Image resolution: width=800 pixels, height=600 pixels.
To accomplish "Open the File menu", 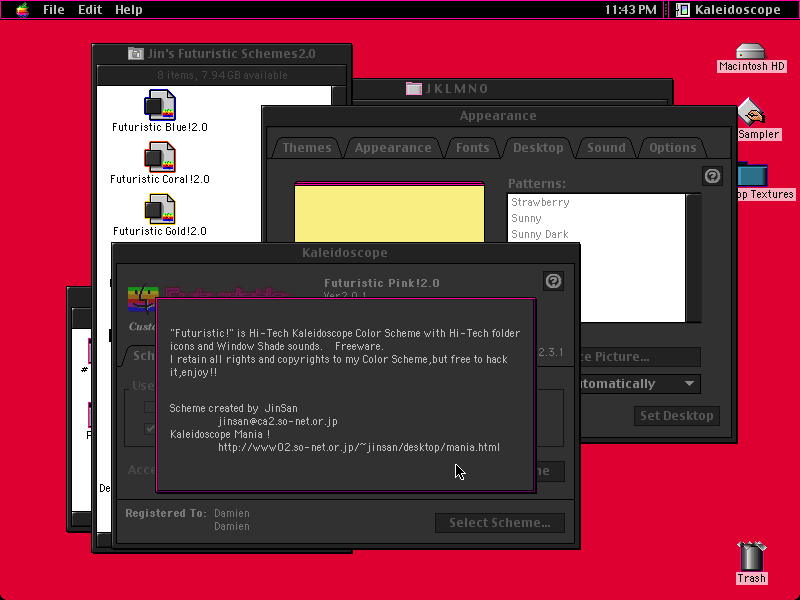I will click(x=54, y=10).
